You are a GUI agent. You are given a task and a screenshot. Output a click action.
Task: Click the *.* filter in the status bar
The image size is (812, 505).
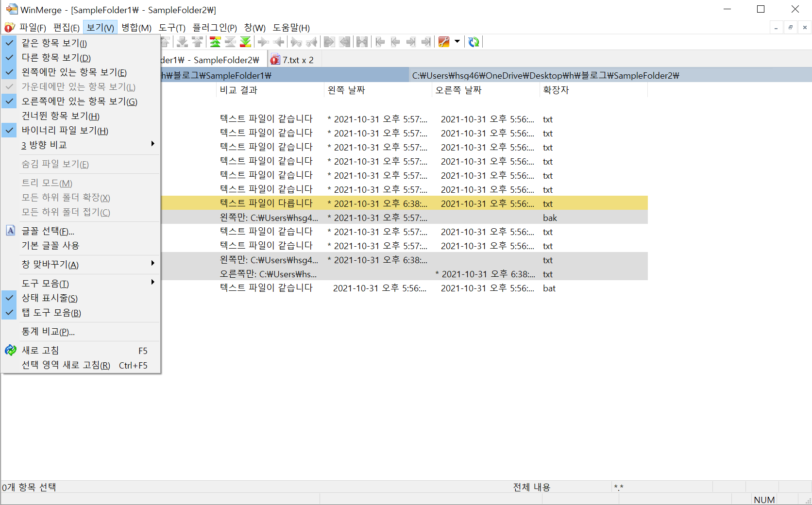point(619,487)
